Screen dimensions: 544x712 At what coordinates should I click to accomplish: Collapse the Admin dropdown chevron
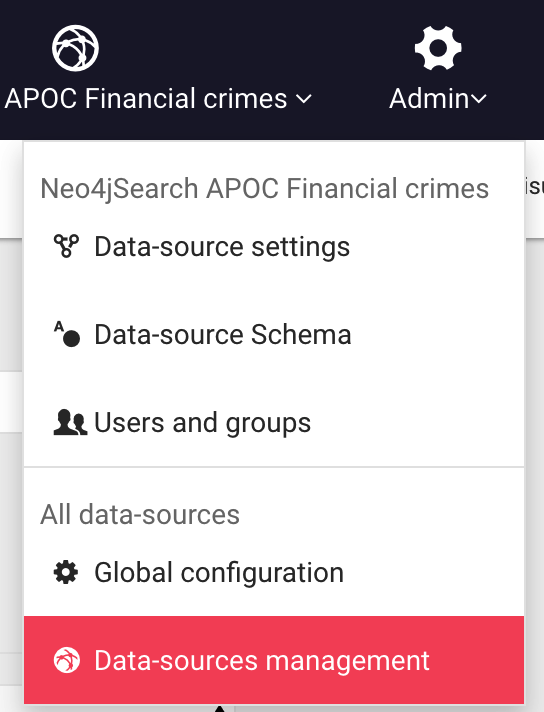point(479,99)
